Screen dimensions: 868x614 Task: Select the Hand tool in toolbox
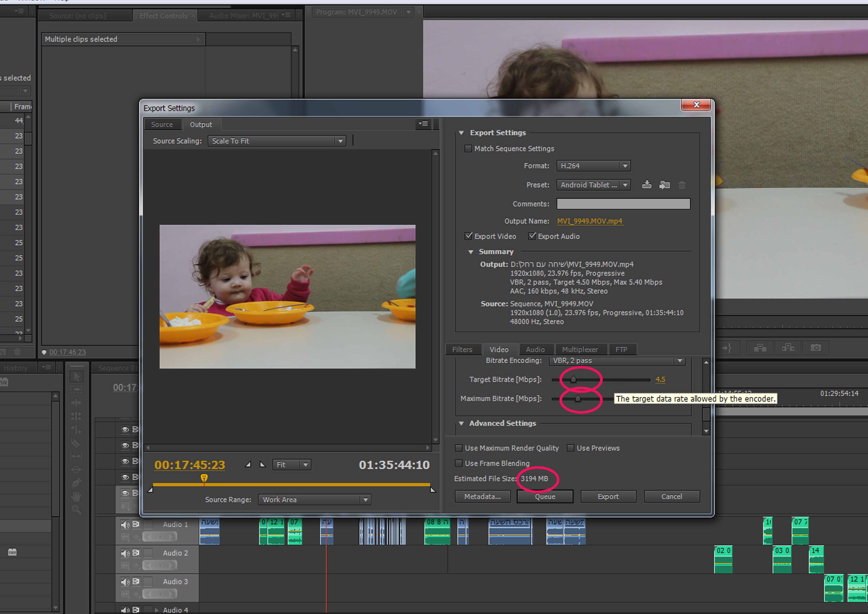(x=76, y=496)
